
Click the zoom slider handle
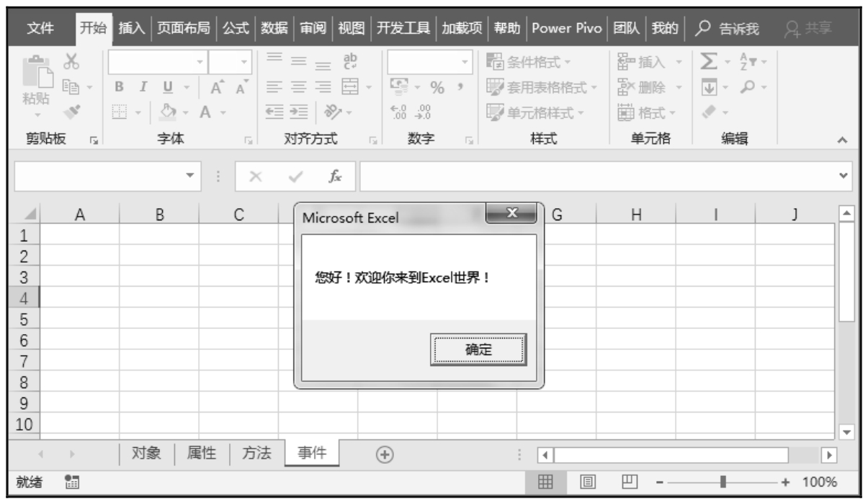723,482
